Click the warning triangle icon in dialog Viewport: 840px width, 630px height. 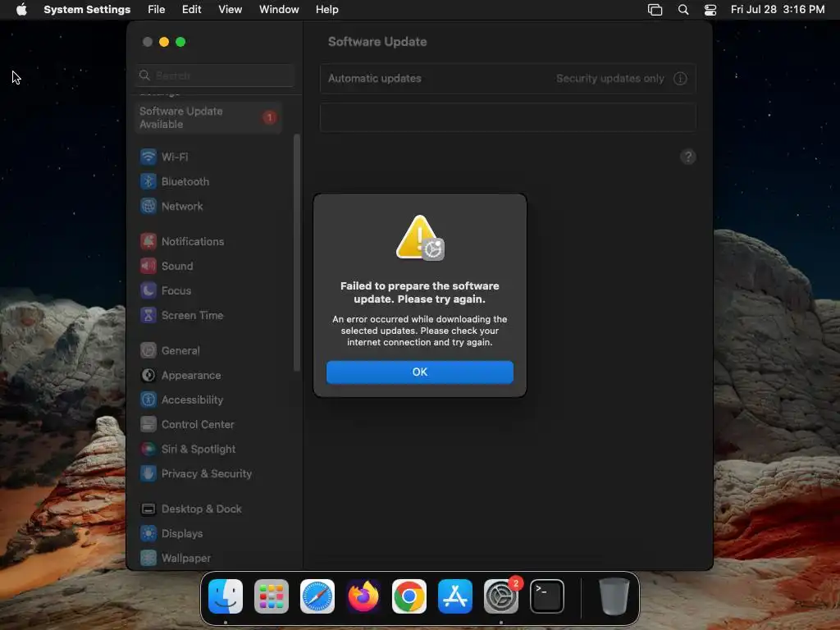coord(420,237)
